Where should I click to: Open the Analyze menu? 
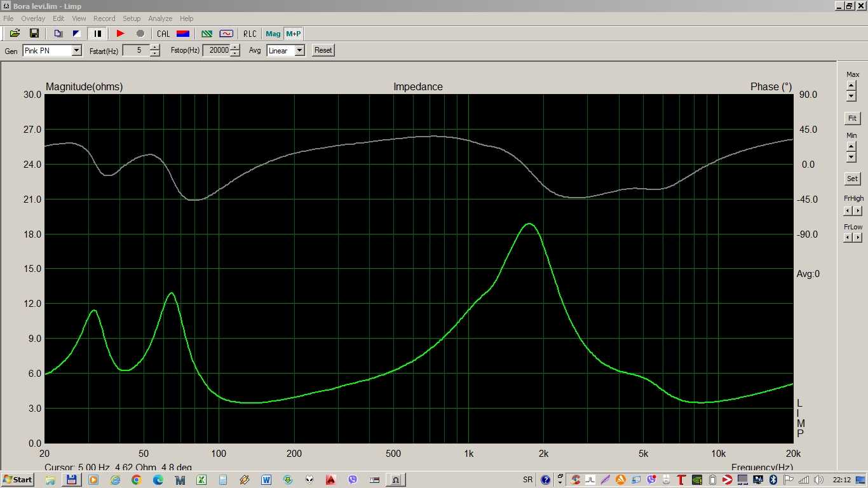(x=160, y=18)
